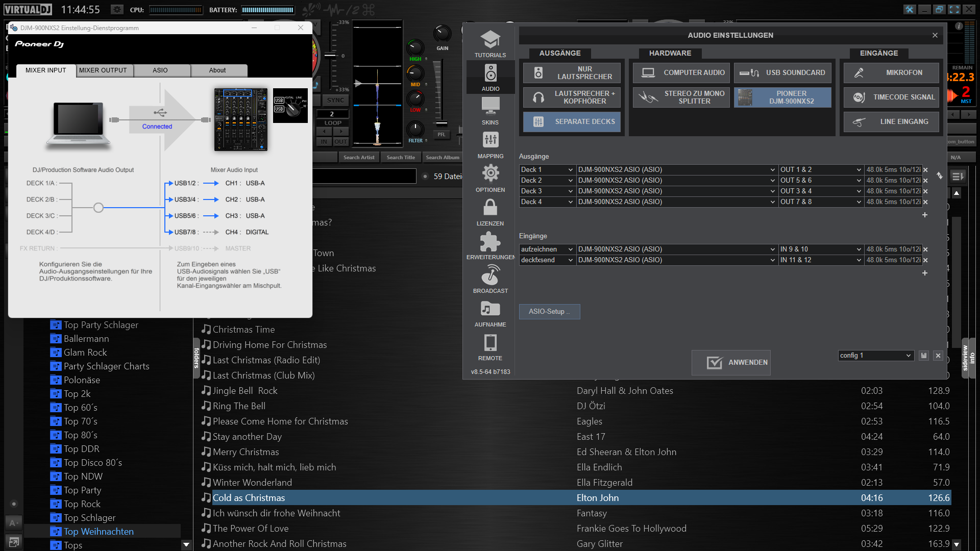
Task: Open the IN 11 & 12 channel dropdown
Action: [821, 260]
